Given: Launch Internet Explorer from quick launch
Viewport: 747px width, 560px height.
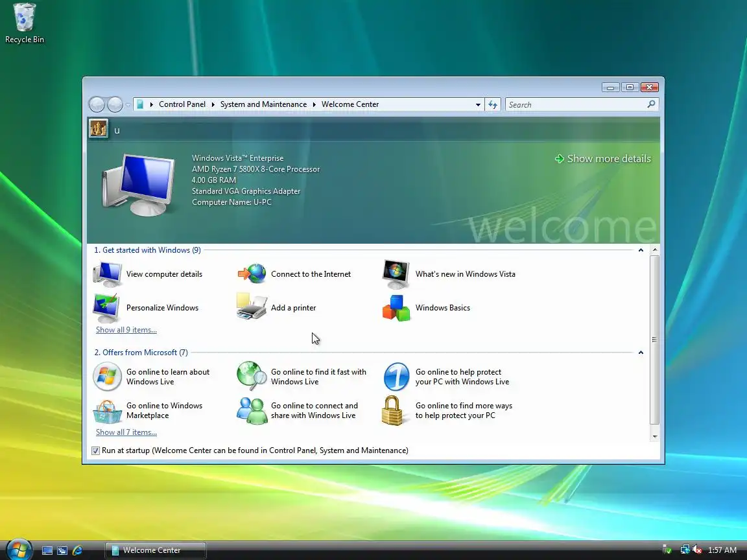Looking at the screenshot, I should (77, 550).
